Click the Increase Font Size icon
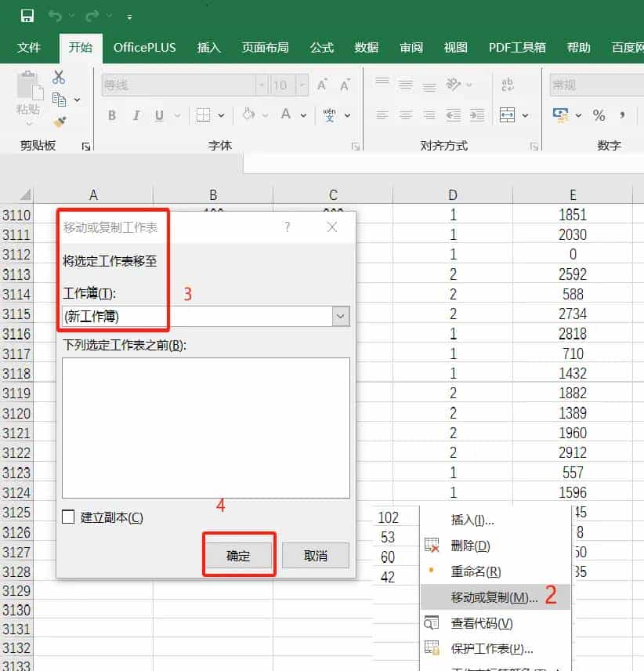 (x=322, y=85)
